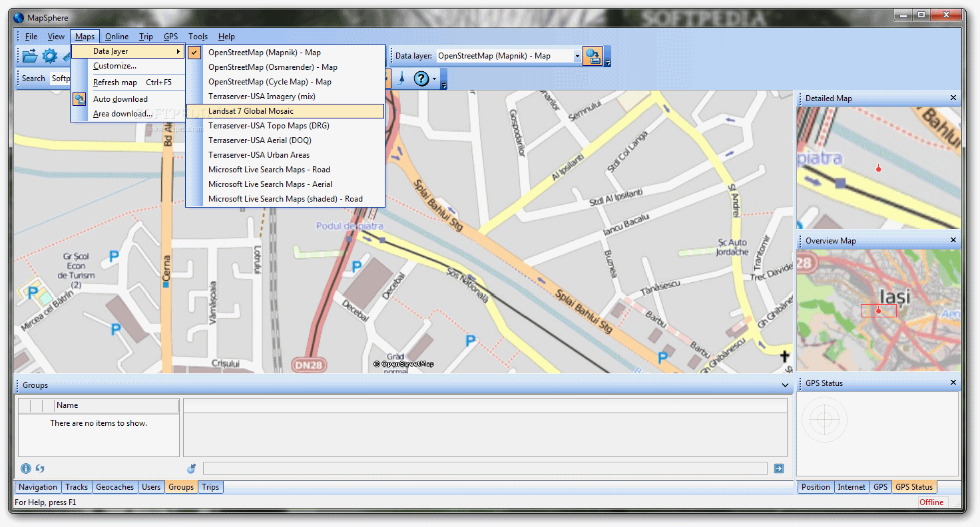Select Terraserver-USA Aerial (DOQ) layer
The image size is (980, 527).
(286, 140)
